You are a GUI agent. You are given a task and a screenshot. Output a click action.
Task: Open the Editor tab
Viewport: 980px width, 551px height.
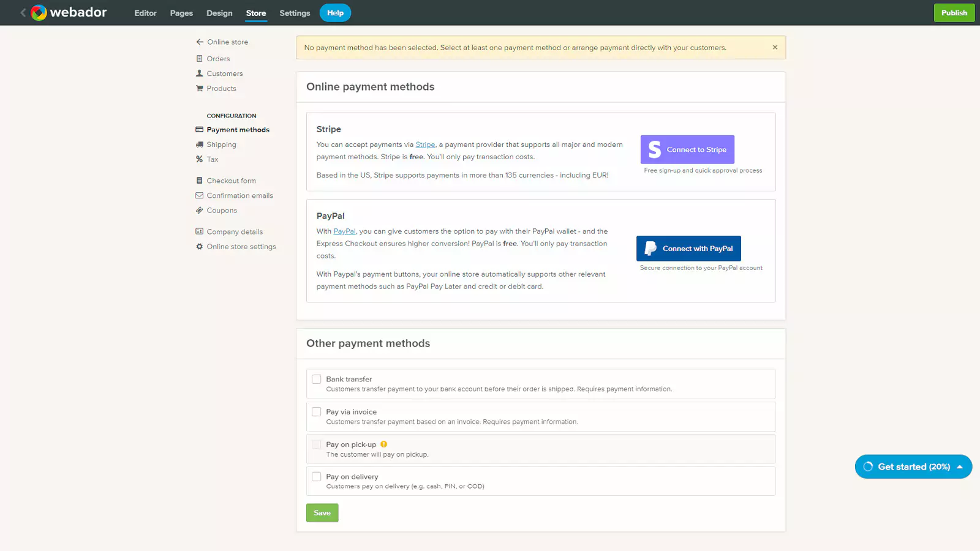(x=145, y=13)
